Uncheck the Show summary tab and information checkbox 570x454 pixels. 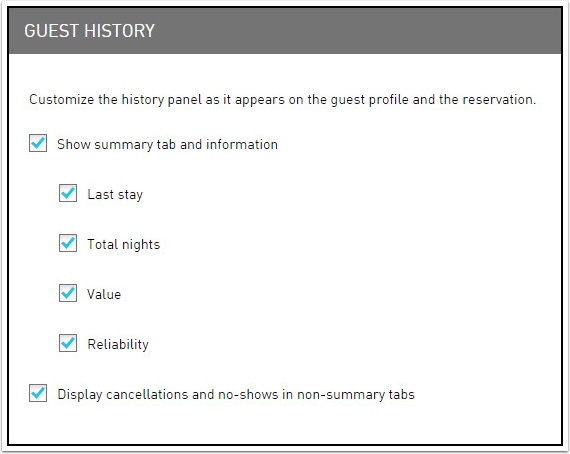click(38, 143)
